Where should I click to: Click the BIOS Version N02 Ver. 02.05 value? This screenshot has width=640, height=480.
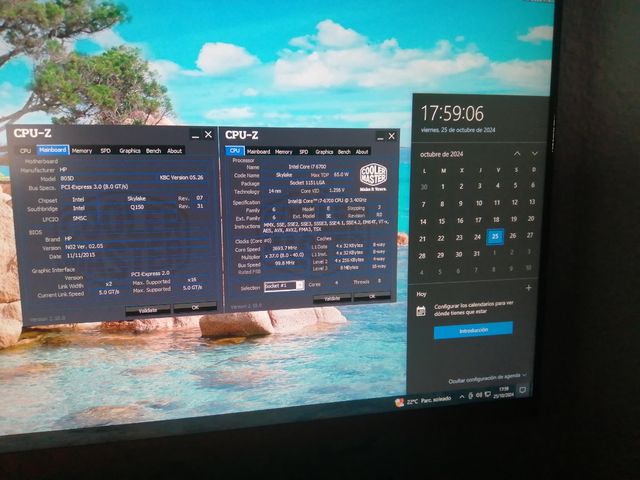click(x=84, y=247)
